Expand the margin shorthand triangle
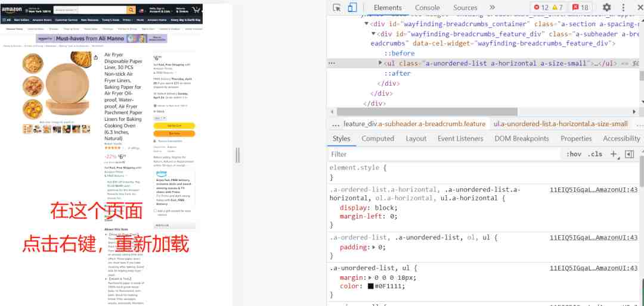The height and width of the screenshot is (306, 644). pos(370,277)
